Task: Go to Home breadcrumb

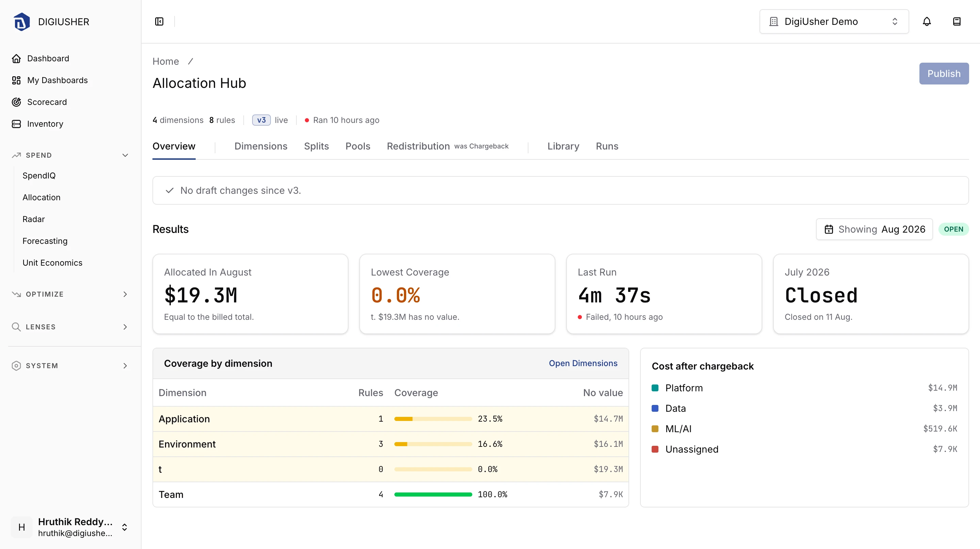Action: click(166, 61)
